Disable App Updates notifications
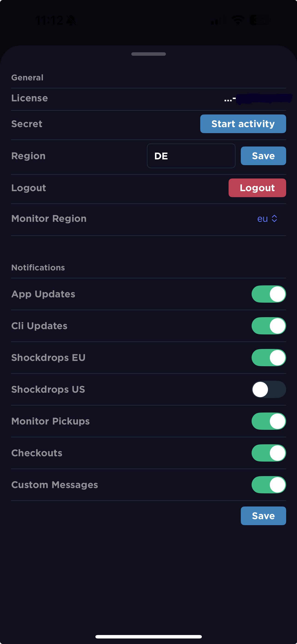This screenshot has width=297, height=644. coord(268,294)
